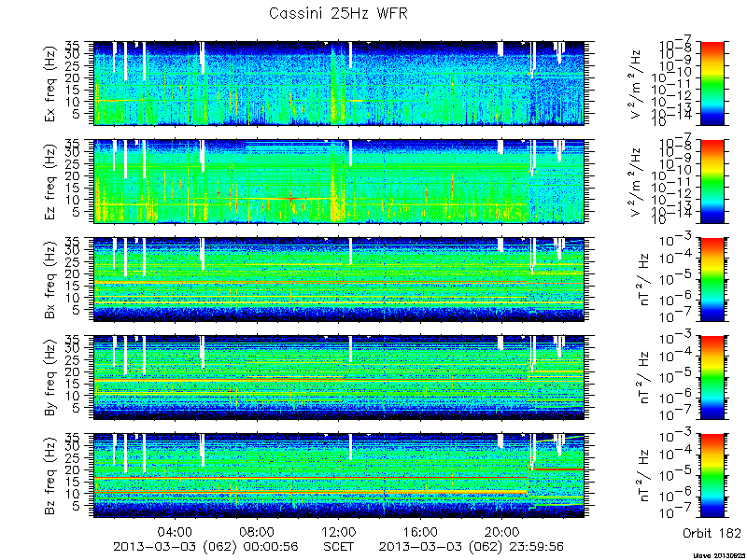This screenshot has height=560, width=747.
Task: Click the By panel color scale bar
Action: 712,378
